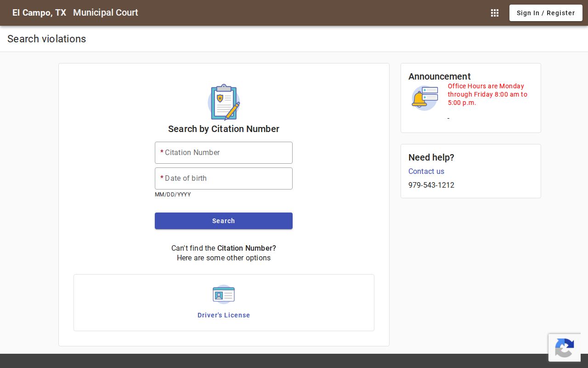Click the MM/DD/YYYY format hint
This screenshot has width=588, height=368.
point(173,195)
